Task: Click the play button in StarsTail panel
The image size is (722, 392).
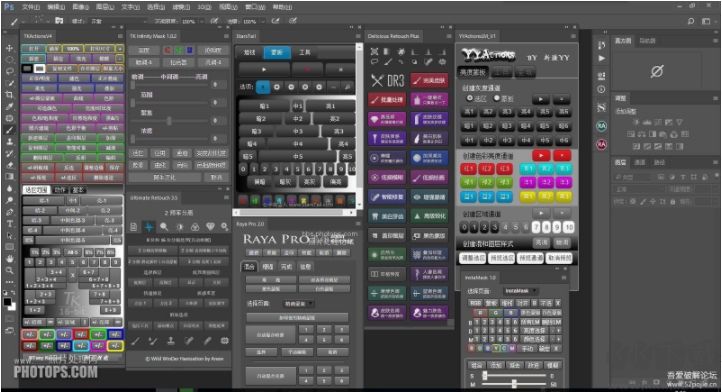Action: point(263,70)
